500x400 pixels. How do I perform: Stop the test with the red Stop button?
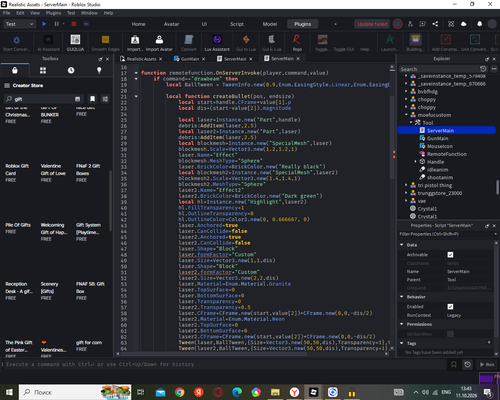pos(74,24)
